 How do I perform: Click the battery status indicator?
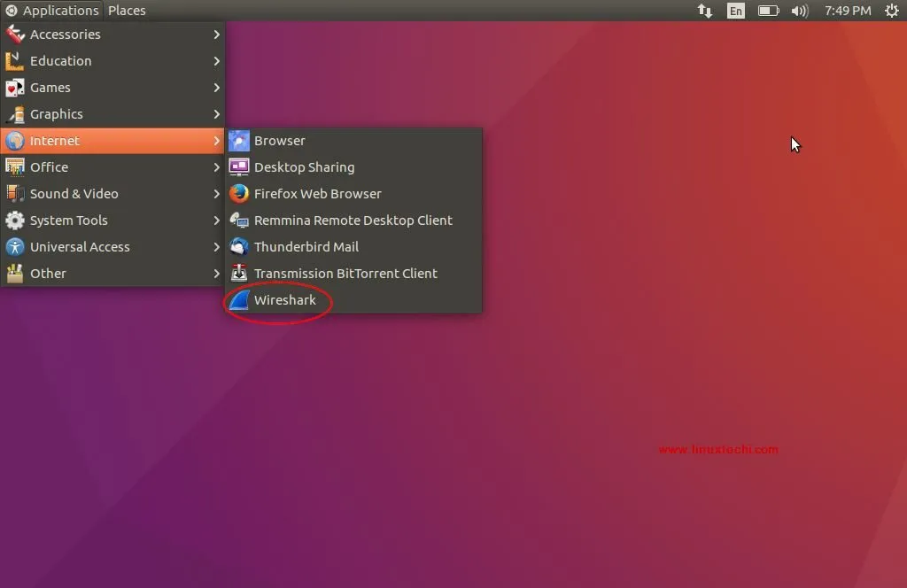767,11
